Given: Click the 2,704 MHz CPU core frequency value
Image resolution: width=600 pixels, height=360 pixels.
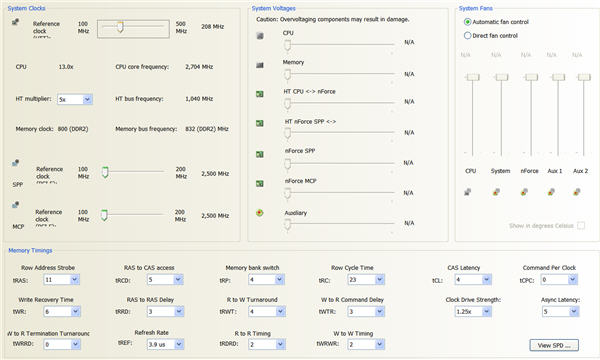Looking at the screenshot, I should coord(199,67).
